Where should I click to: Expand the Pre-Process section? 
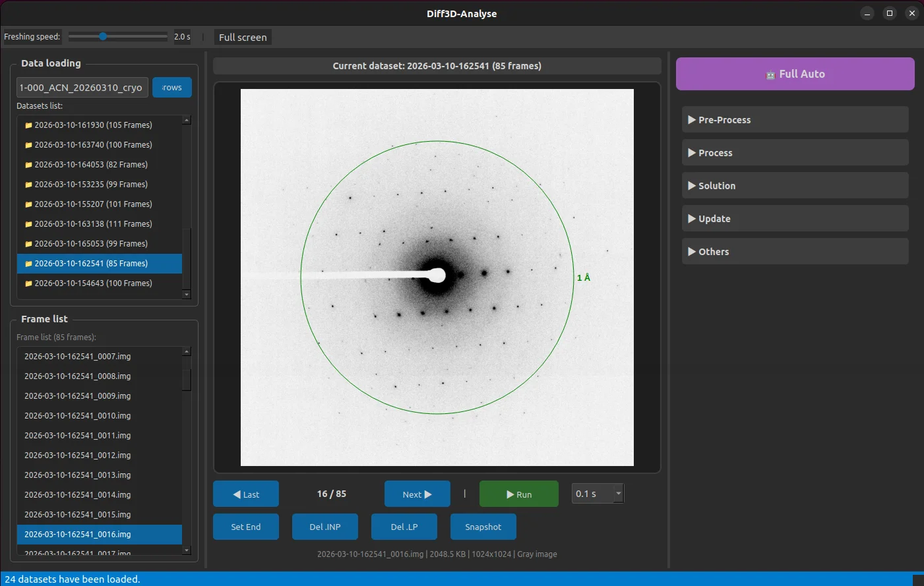pyautogui.click(x=795, y=120)
